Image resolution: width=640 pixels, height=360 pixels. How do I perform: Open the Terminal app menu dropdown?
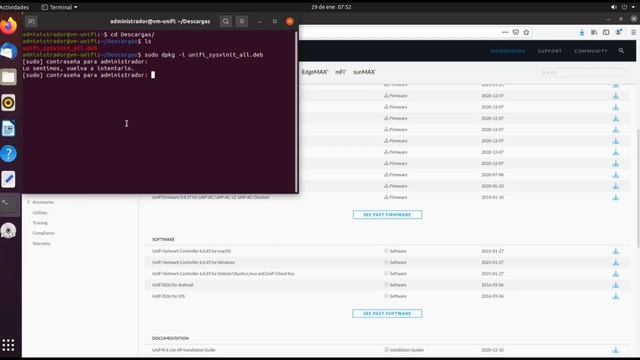coord(60,7)
